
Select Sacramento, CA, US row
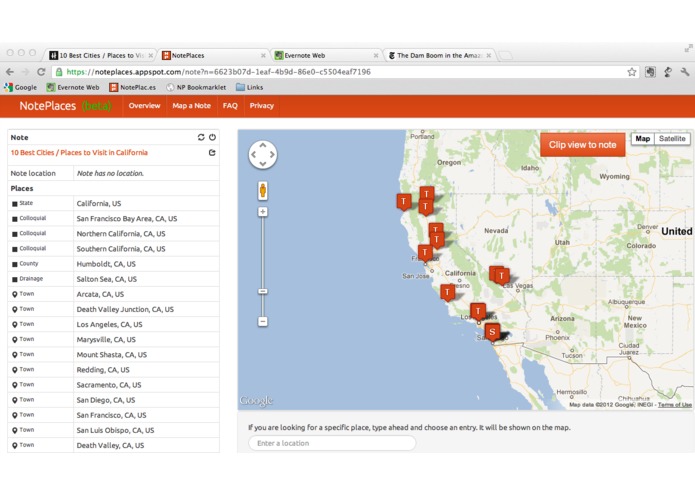(113, 385)
